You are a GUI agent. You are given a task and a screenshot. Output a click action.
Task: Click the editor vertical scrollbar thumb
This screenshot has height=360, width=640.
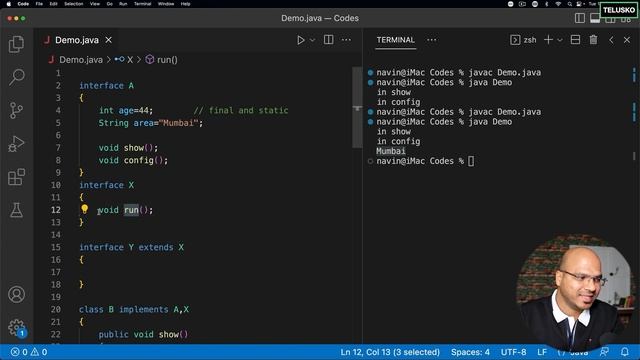coord(357,107)
